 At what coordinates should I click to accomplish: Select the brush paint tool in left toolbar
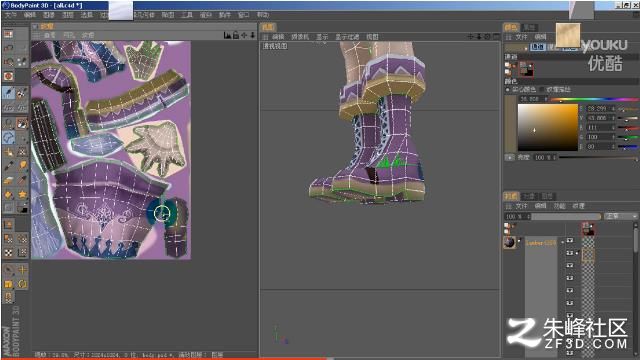tap(9, 93)
